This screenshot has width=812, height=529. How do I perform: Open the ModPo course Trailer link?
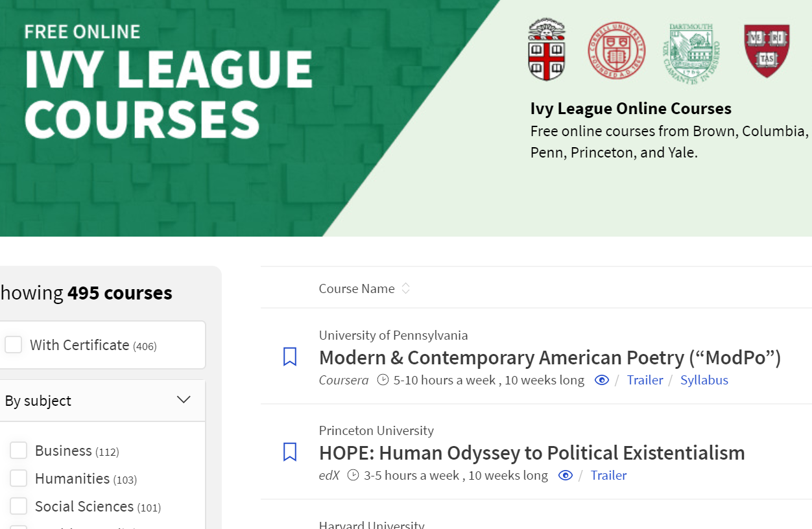click(645, 380)
